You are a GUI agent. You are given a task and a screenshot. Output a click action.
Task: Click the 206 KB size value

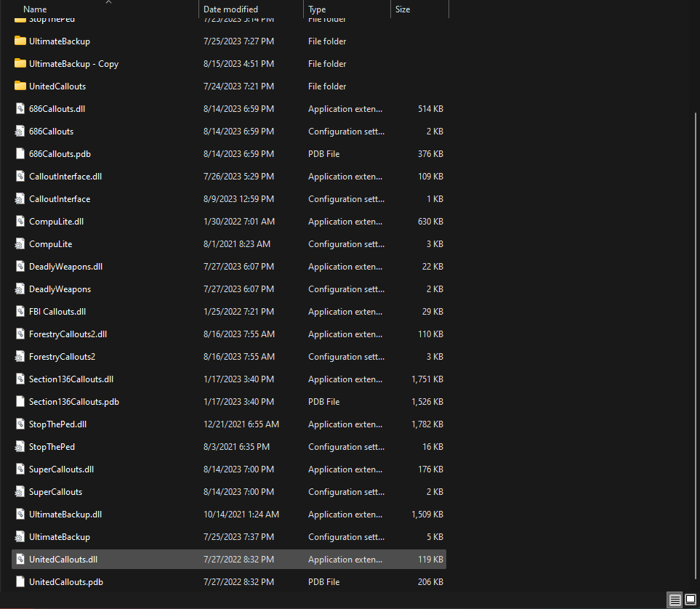[430, 582]
